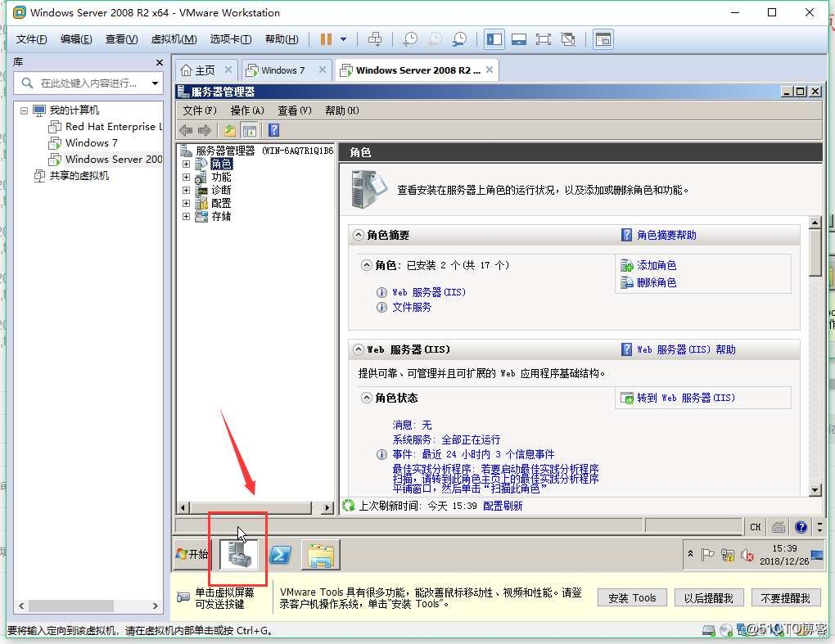Viewport: 835px width, 644px height.
Task: Switch to Unity mode icon
Action: pos(568,39)
